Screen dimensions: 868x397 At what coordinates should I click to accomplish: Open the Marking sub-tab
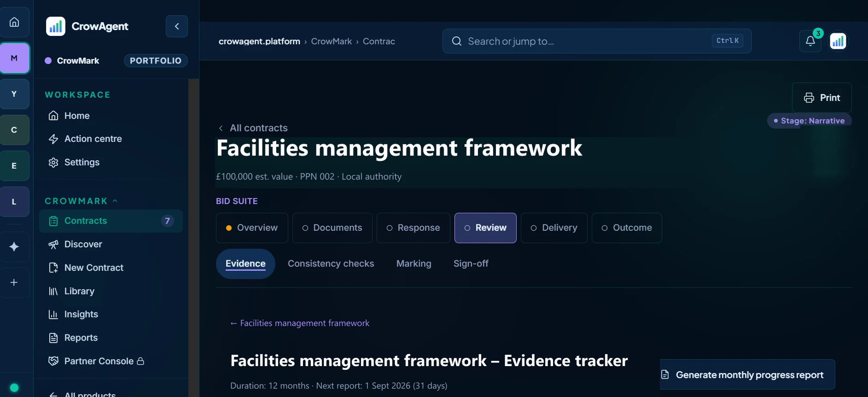pyautogui.click(x=414, y=264)
